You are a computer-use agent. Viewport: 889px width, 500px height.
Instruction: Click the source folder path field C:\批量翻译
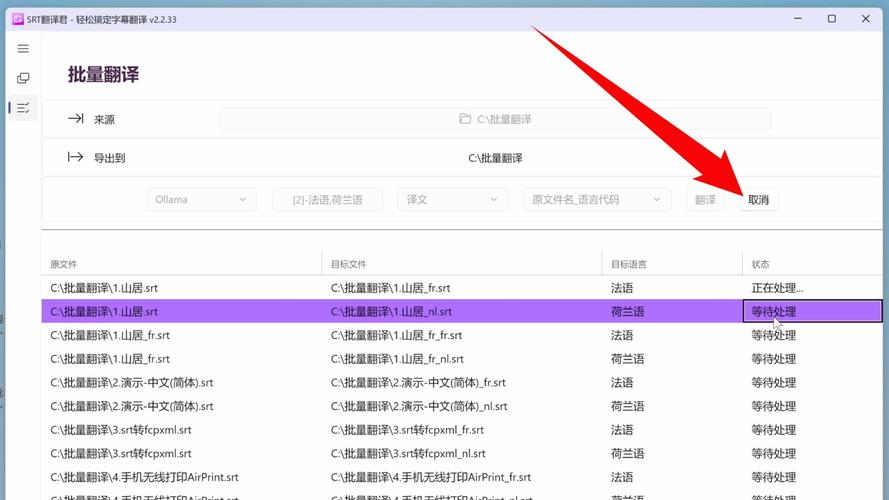(495, 119)
